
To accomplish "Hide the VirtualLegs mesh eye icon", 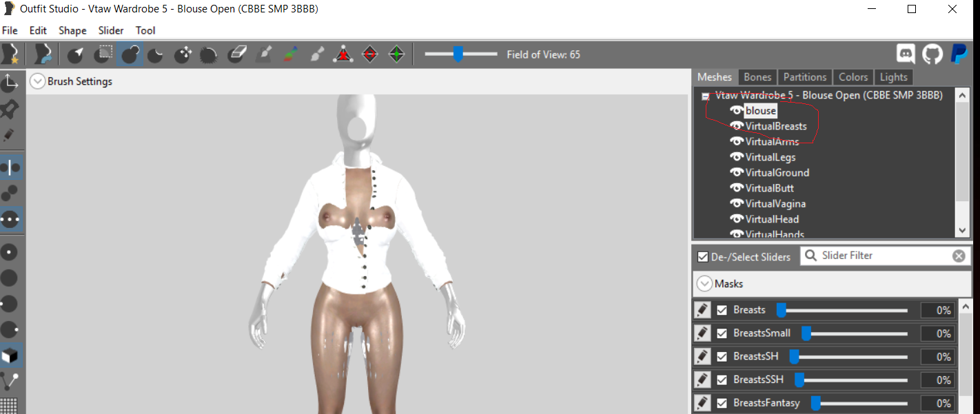I will point(737,157).
